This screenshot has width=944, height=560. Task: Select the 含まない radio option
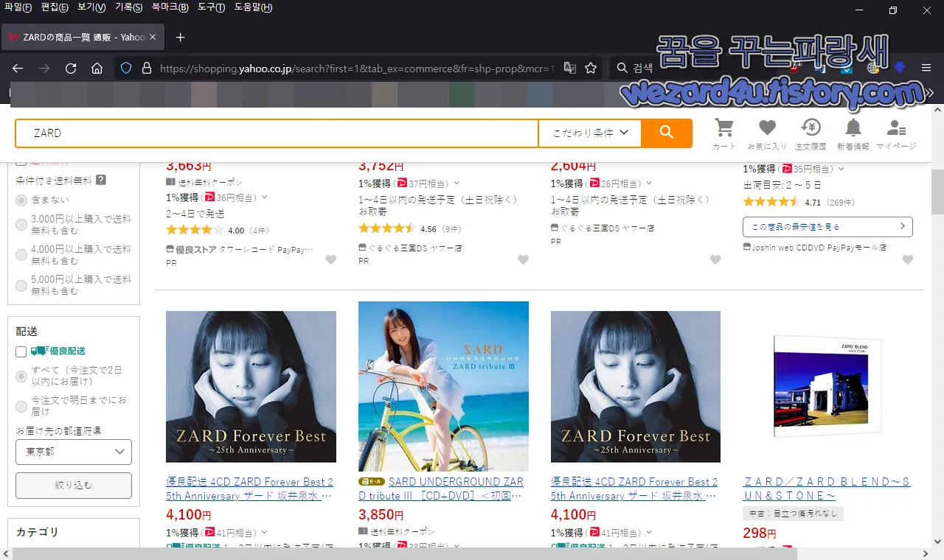21,200
